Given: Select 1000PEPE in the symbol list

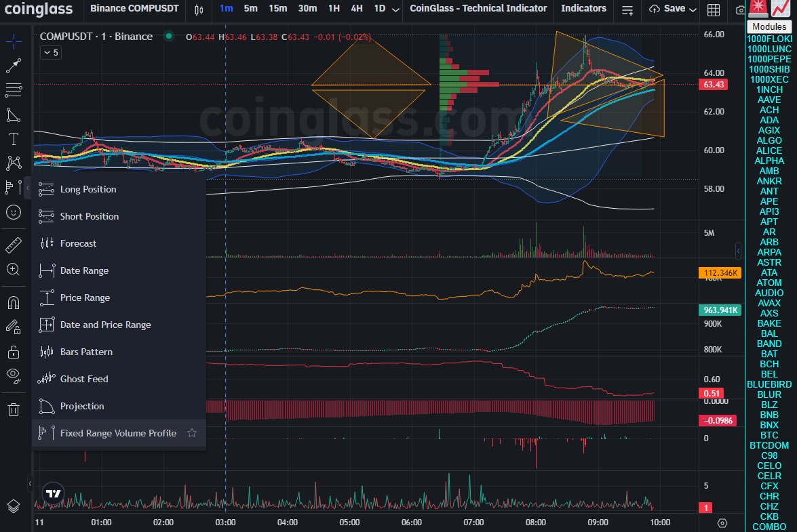Looking at the screenshot, I should [x=769, y=60].
